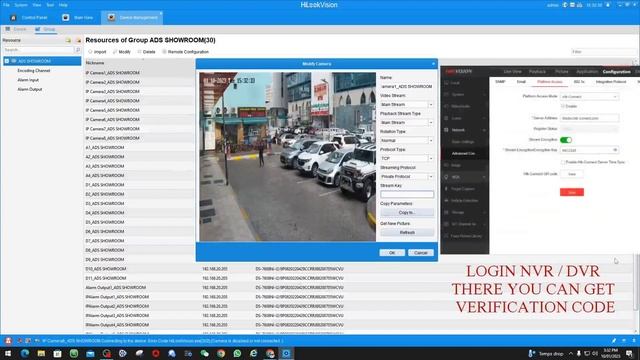
Task: Open the File menu
Action: click(6, 5)
